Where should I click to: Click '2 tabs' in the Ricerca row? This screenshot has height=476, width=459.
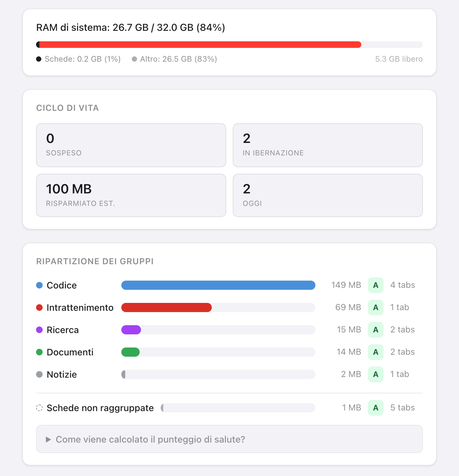(x=403, y=329)
